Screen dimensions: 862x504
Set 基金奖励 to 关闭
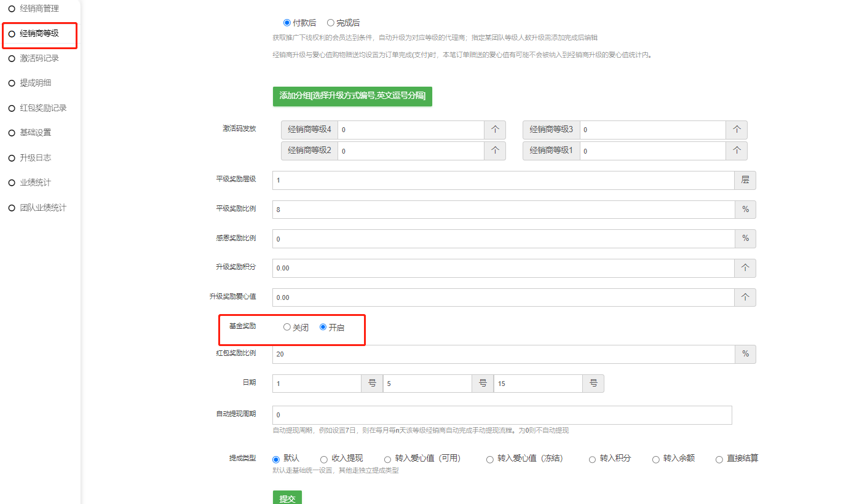click(x=287, y=327)
